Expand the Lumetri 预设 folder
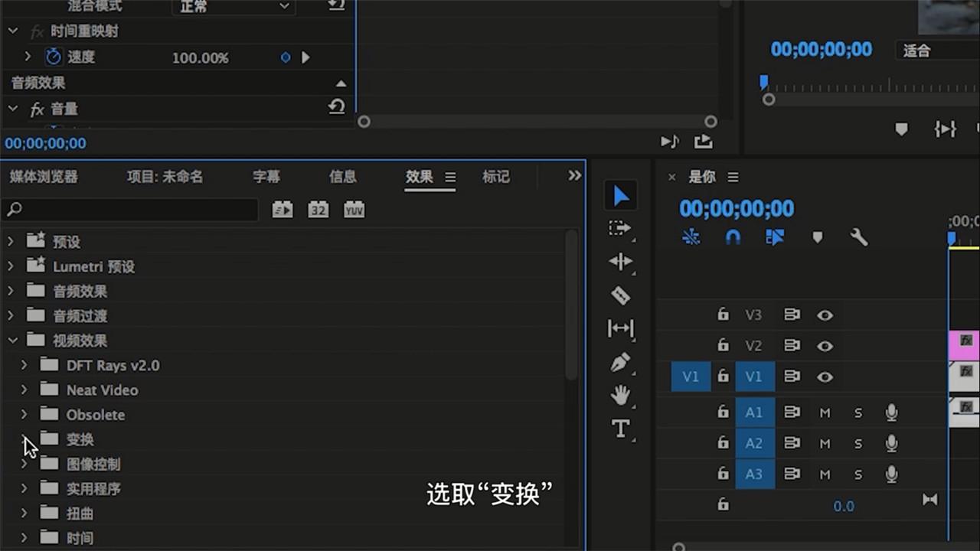The height and width of the screenshot is (551, 980). tap(11, 266)
